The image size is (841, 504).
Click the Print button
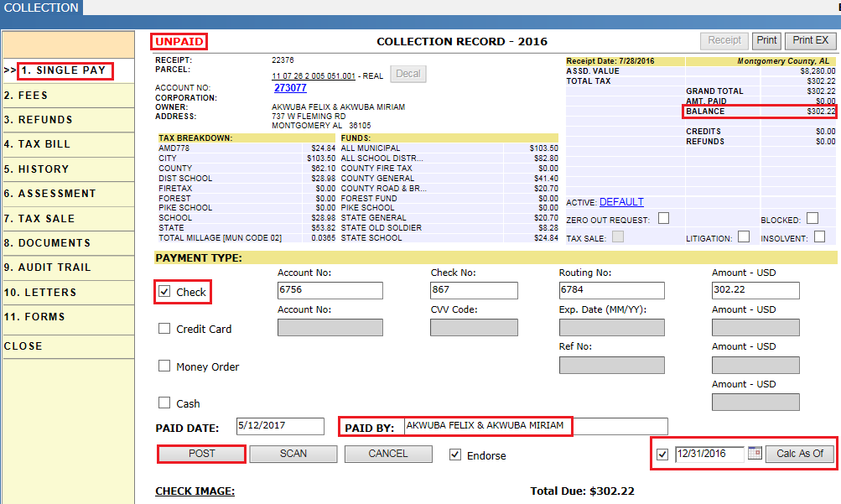pyautogui.click(x=766, y=41)
